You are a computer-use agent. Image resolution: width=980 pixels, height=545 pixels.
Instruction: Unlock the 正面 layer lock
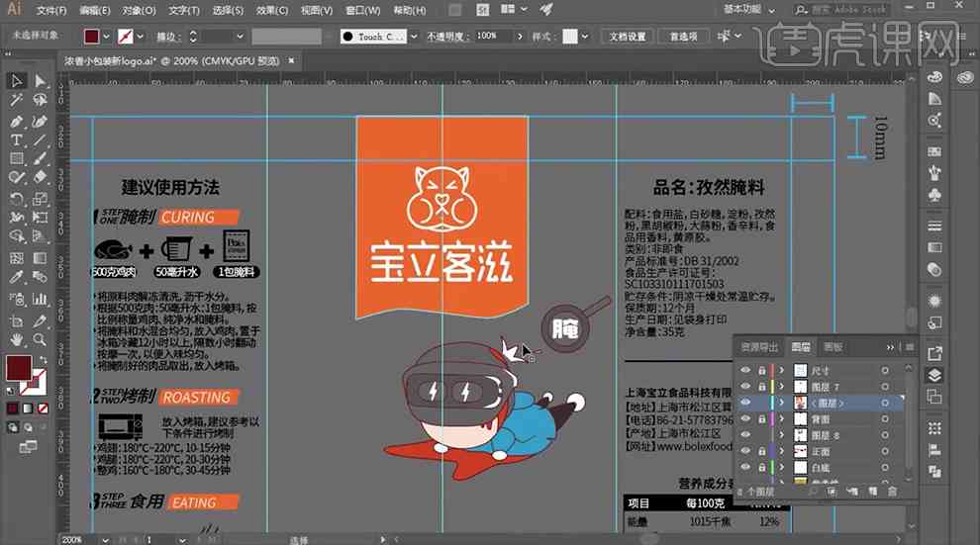(762, 451)
